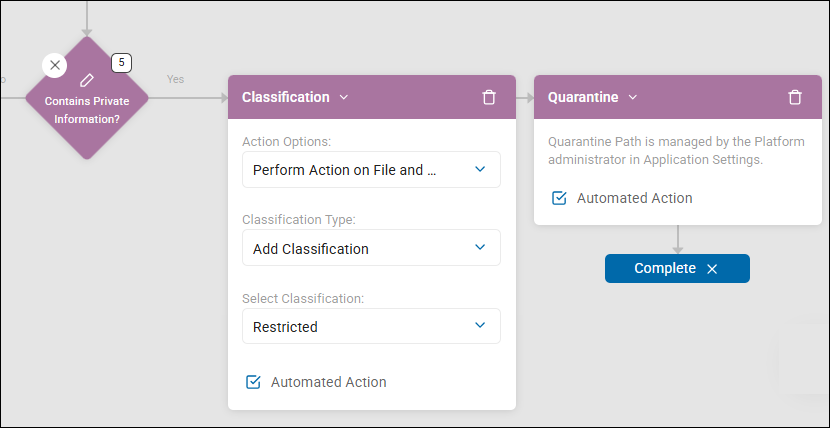Remove the Contains Private Information condition node

55,65
